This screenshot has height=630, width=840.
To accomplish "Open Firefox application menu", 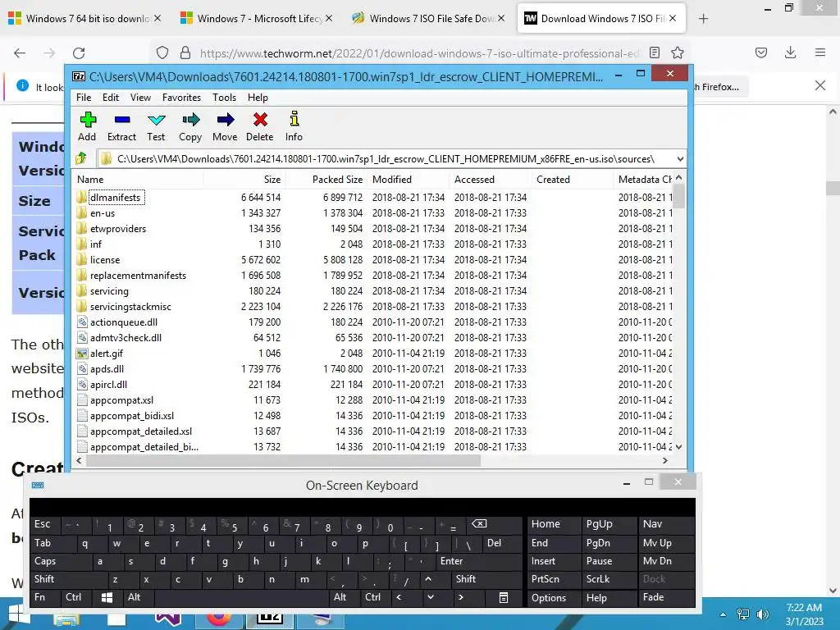I will click(819, 52).
